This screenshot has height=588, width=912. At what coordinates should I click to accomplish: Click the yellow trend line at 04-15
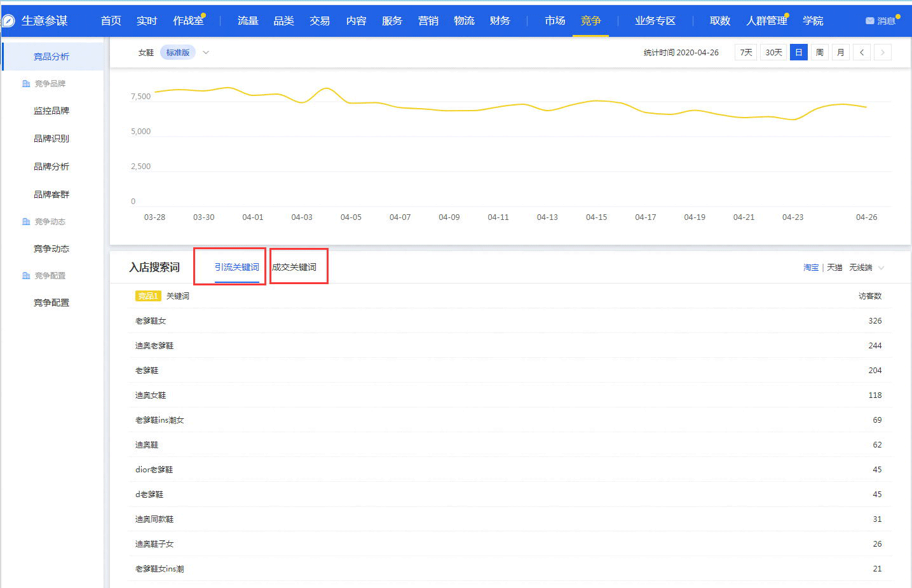click(x=596, y=101)
